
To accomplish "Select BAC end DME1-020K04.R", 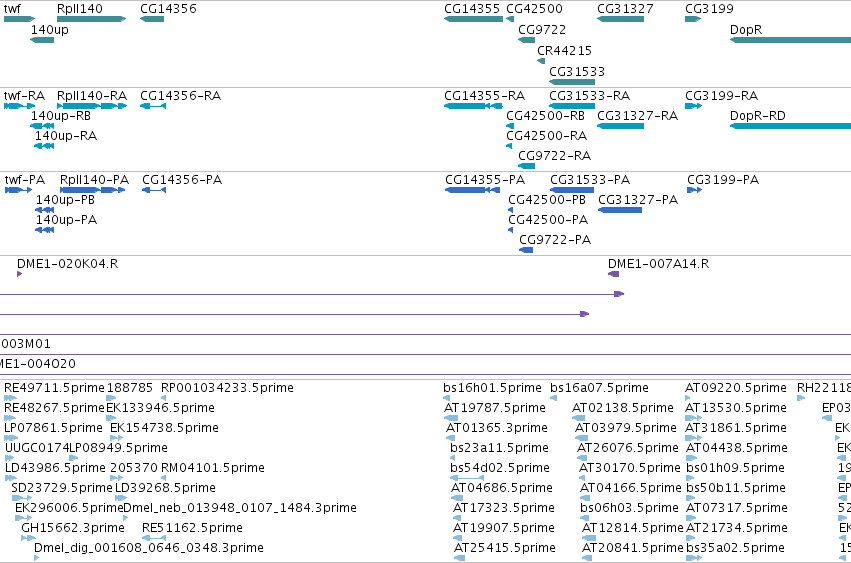I will pos(67,264).
